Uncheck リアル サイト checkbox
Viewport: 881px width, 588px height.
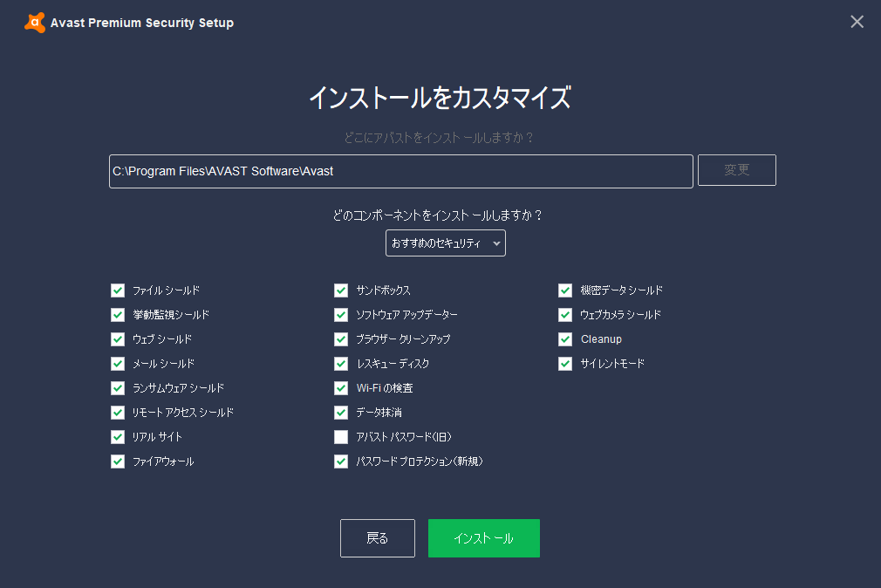tap(118, 437)
